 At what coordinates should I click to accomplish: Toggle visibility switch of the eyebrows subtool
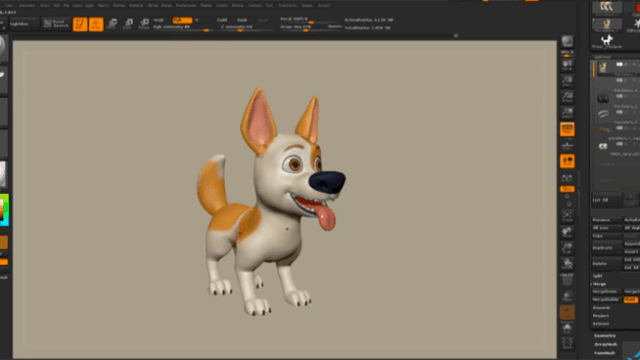pos(620,128)
